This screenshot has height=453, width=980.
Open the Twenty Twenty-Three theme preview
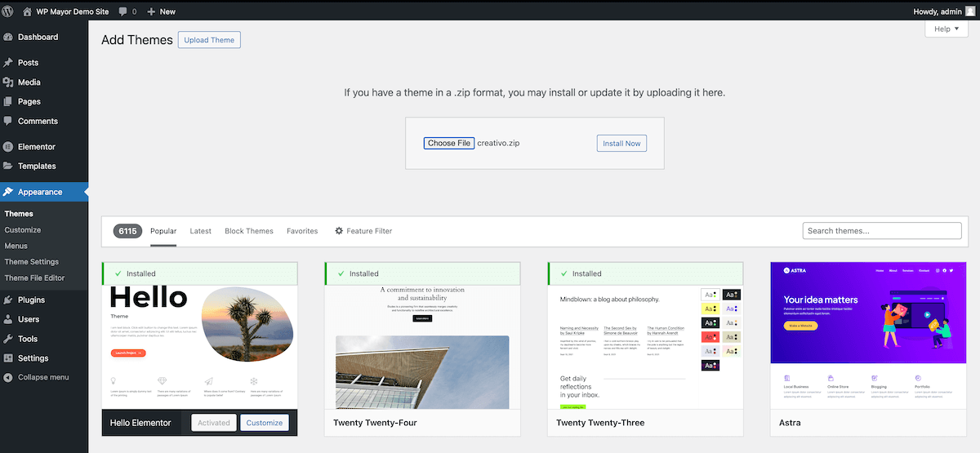pyautogui.click(x=645, y=347)
